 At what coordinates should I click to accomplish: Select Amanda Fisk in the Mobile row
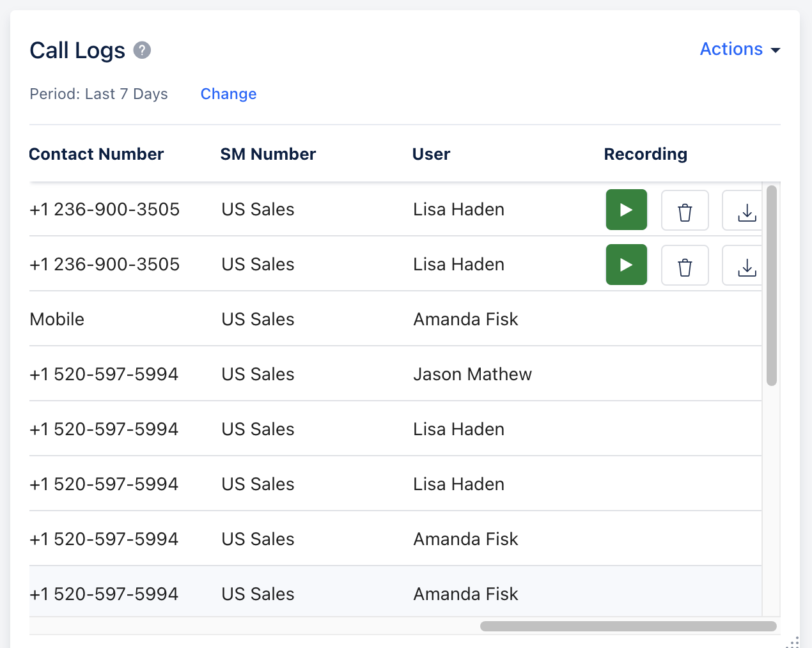[x=465, y=319]
